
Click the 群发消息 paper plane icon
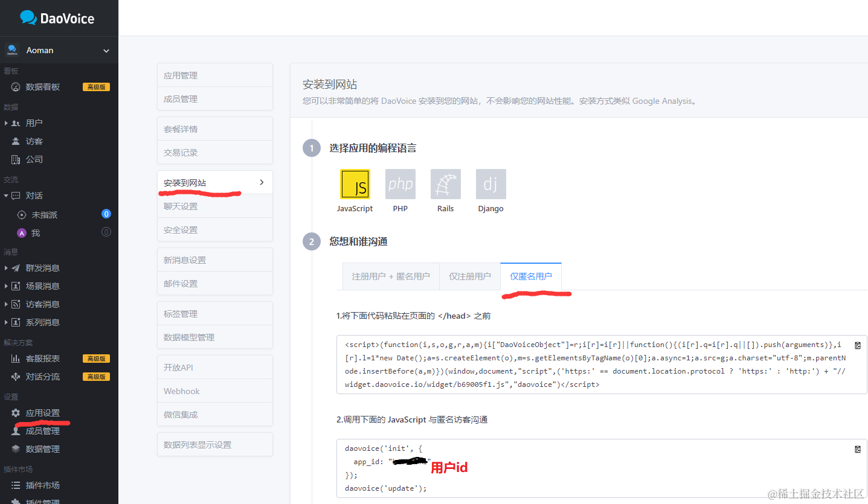tap(16, 268)
